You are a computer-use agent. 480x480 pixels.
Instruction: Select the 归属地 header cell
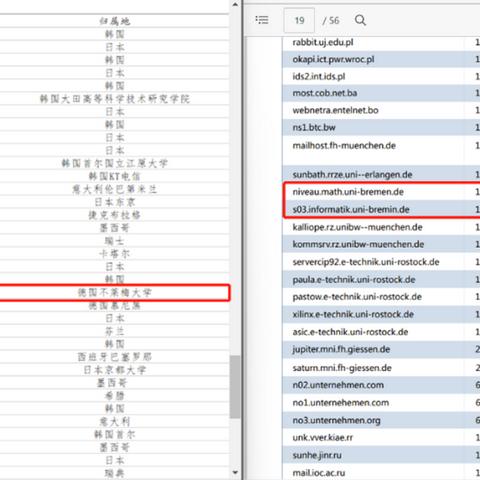(x=114, y=21)
